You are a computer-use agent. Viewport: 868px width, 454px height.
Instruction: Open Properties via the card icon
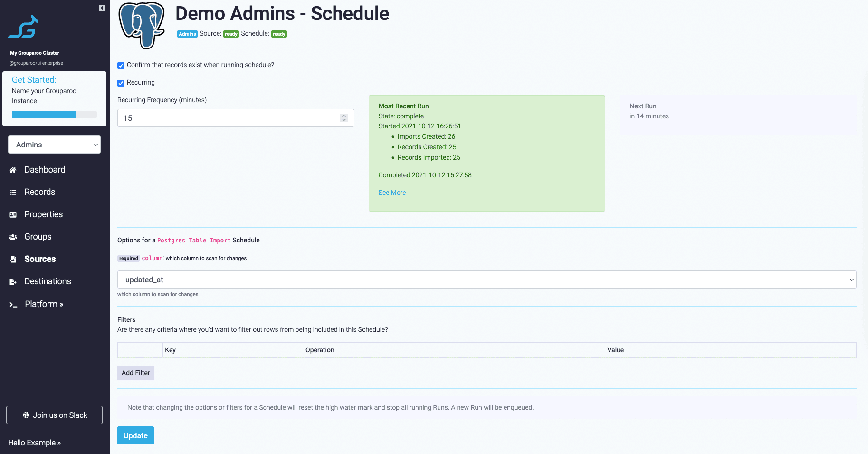coord(13,215)
